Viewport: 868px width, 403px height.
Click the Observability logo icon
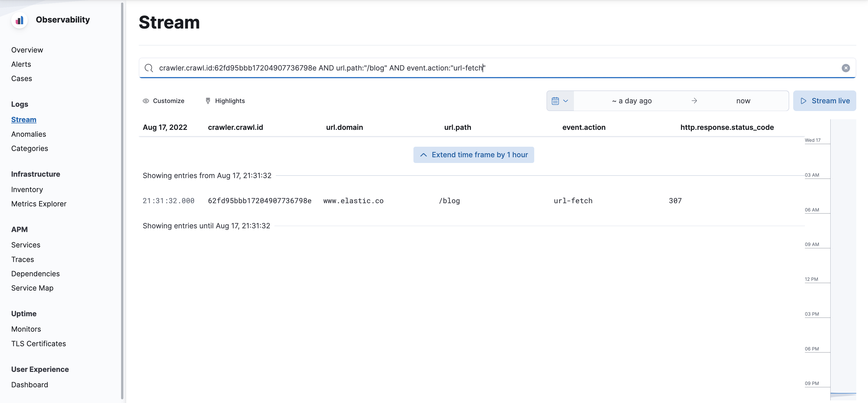pos(19,20)
